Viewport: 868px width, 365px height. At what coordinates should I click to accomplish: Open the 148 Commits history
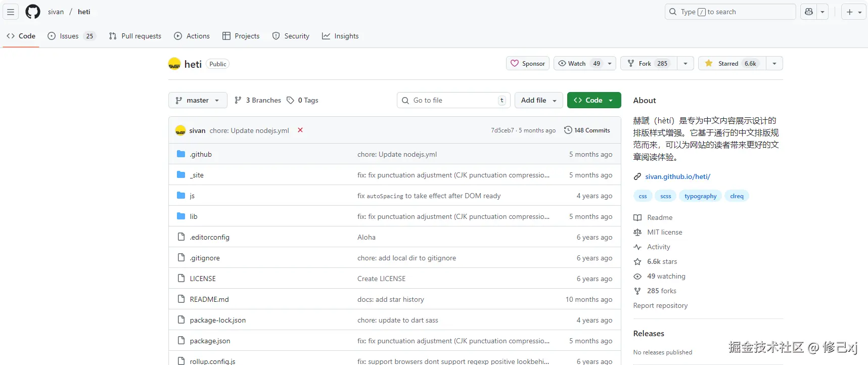[x=587, y=130]
